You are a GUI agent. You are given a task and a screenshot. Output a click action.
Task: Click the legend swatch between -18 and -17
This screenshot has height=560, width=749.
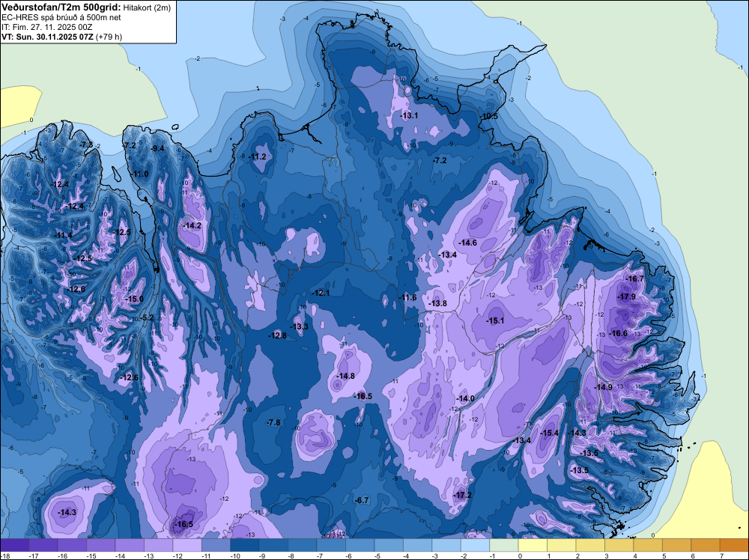tap(14, 545)
